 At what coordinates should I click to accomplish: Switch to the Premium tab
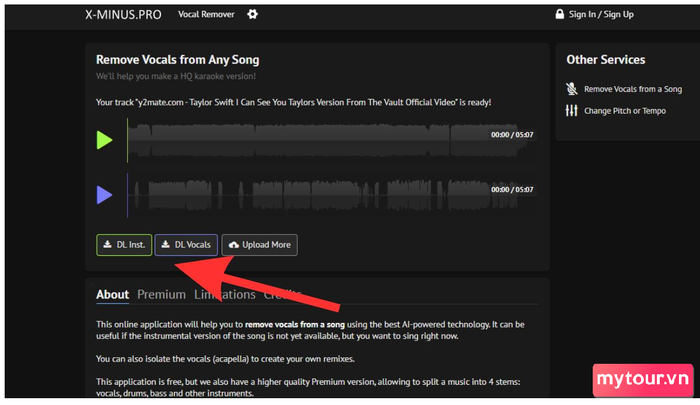coord(161,295)
